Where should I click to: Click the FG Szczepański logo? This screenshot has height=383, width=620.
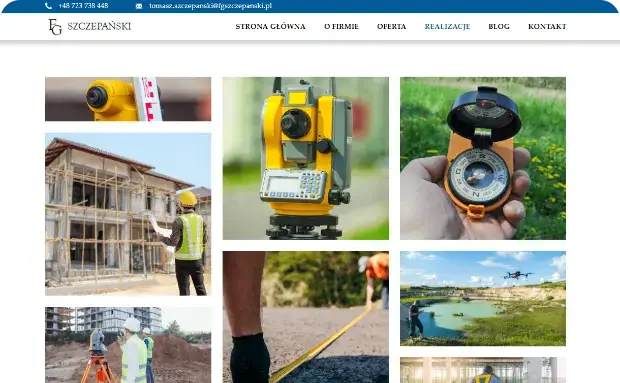tap(90, 26)
